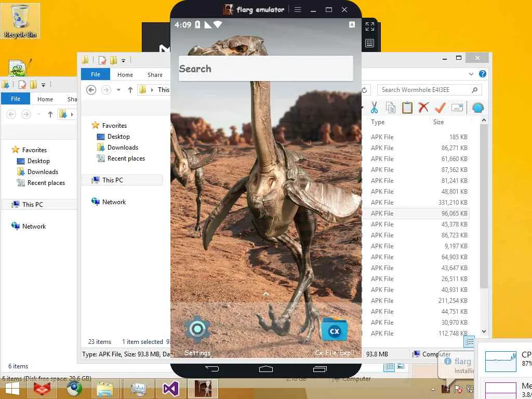This screenshot has width=532, height=399.
Task: Open Home tab in front Explorer window
Action: click(125, 75)
